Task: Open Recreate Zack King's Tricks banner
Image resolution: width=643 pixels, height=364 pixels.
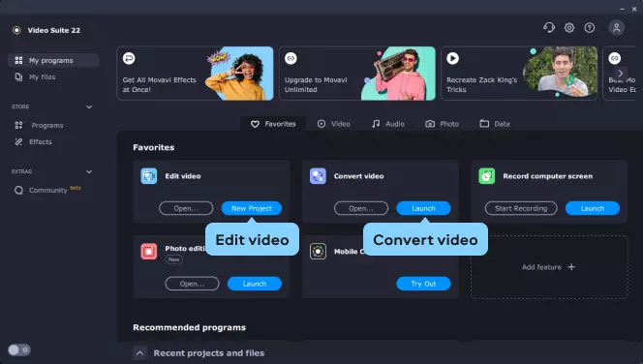Action: coord(519,74)
